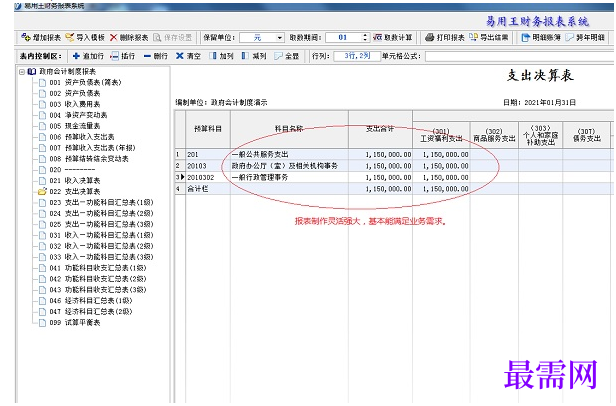Image resolution: width=616 pixels, height=406 pixels.
Task: Click the open folder icon of 022
Action: click(42, 191)
